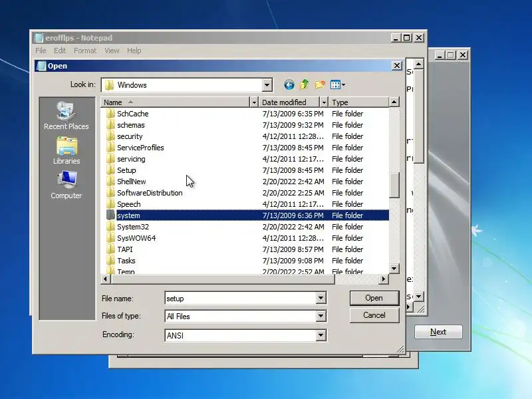Open the Date modified column filter arrow

(324, 102)
